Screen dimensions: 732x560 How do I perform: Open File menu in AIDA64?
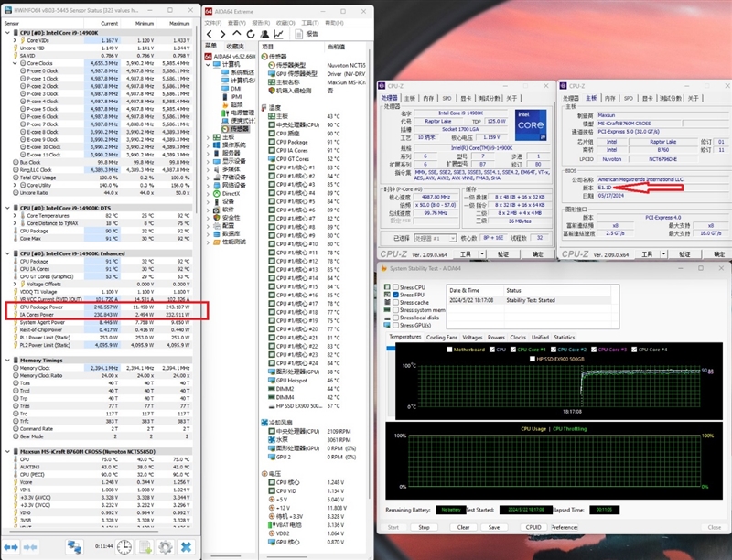point(213,22)
